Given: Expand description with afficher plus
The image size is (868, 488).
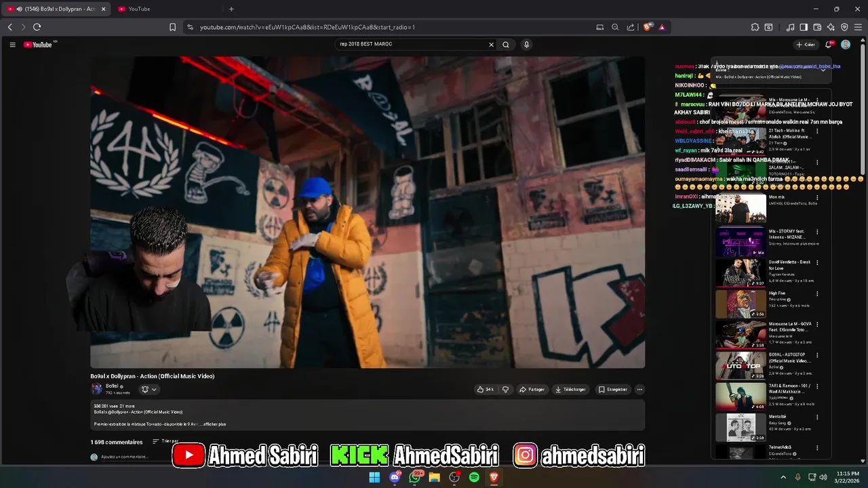Looking at the screenshot, I should pos(214,424).
